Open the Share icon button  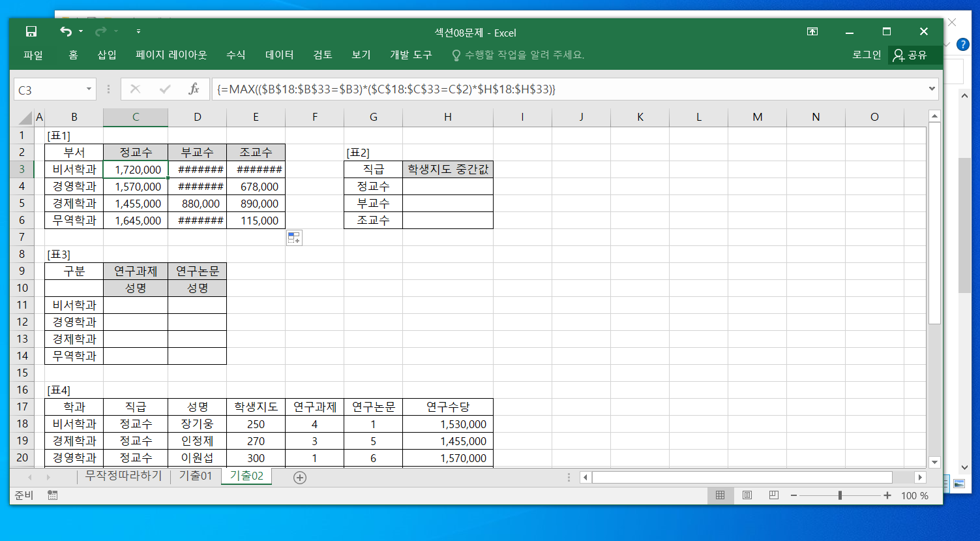coord(910,55)
